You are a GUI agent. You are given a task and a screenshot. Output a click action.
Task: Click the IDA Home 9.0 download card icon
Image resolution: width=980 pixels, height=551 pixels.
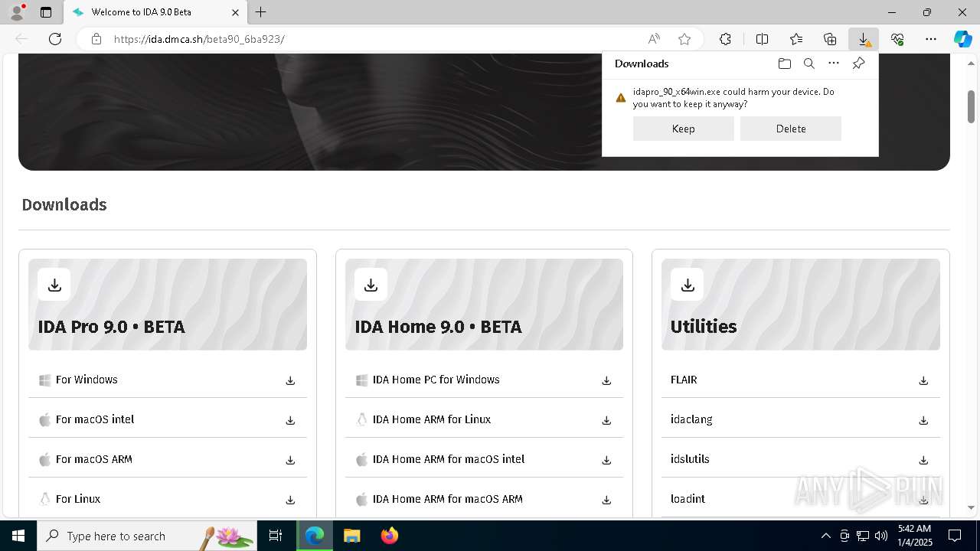tap(371, 285)
